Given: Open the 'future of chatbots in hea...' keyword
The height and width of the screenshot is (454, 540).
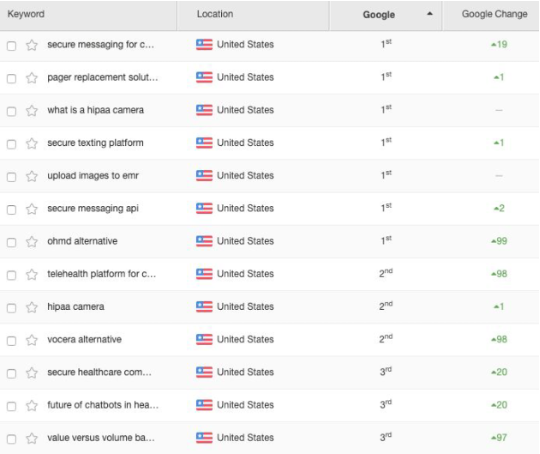Looking at the screenshot, I should (x=103, y=405).
